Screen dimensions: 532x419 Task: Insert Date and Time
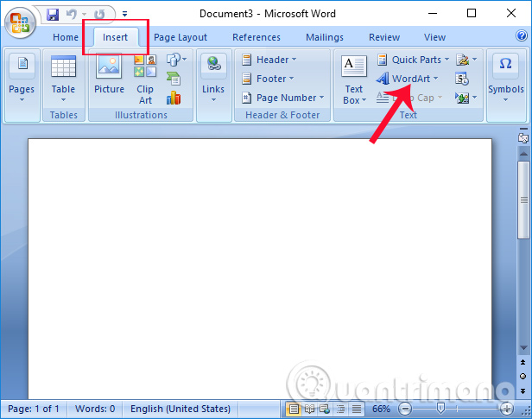coord(462,79)
